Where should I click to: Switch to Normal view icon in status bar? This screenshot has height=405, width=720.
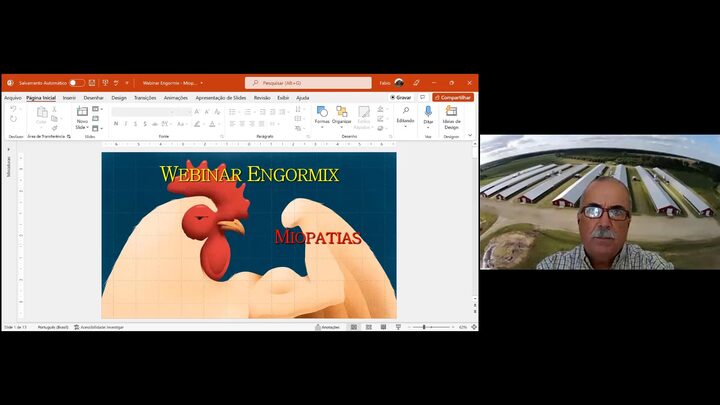354,327
